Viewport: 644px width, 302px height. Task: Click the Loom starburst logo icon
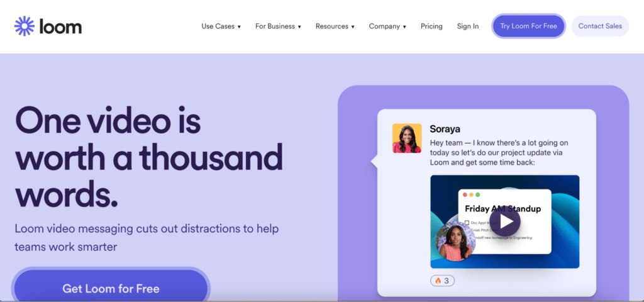(25, 26)
